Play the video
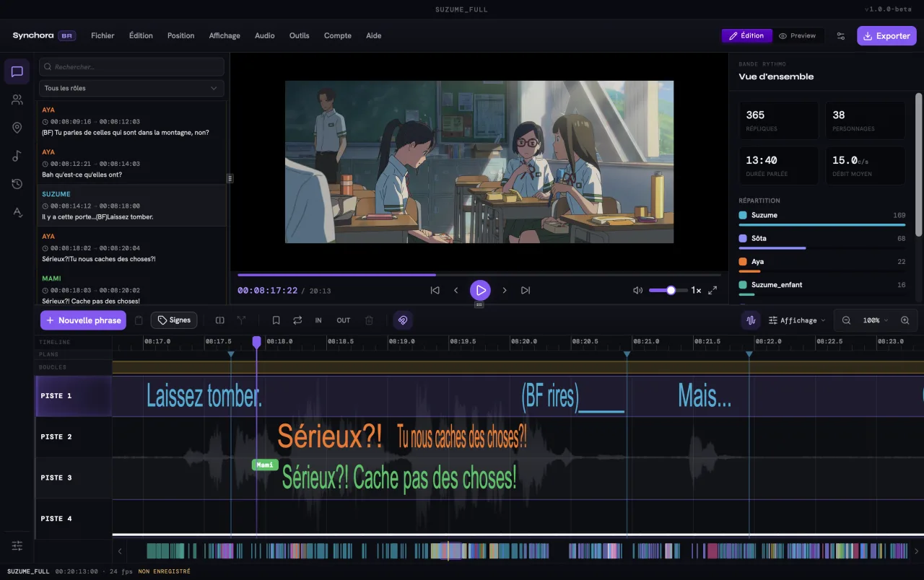This screenshot has width=924, height=580. tap(480, 290)
